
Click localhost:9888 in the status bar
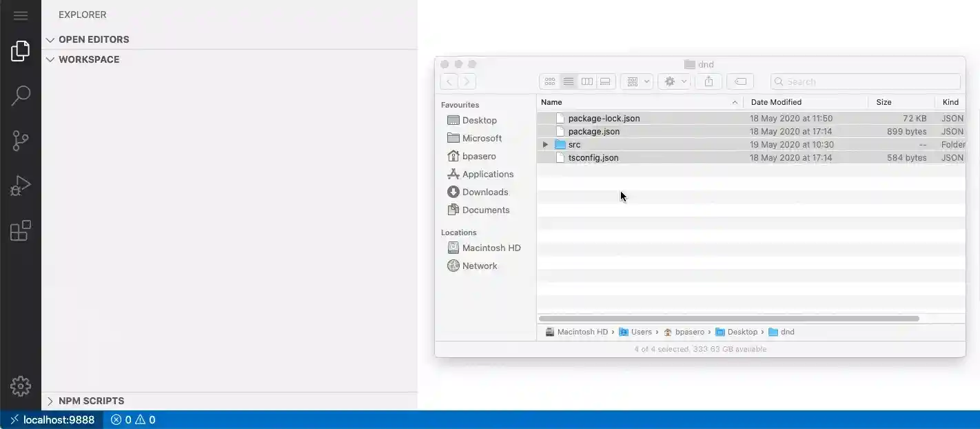(x=52, y=419)
